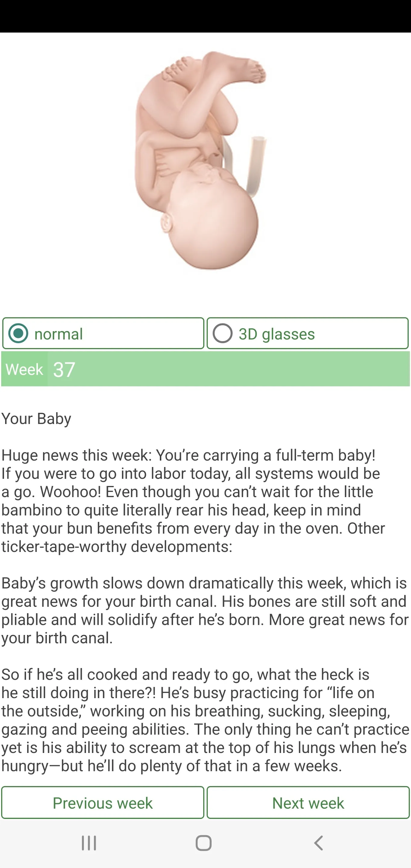Viewport: 411px width, 868px height.
Task: Tap the week 37 baby illustration
Action: click(x=201, y=160)
